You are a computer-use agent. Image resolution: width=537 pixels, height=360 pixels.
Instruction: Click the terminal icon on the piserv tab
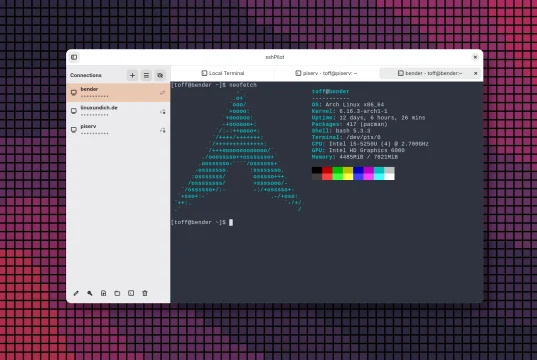pos(298,73)
